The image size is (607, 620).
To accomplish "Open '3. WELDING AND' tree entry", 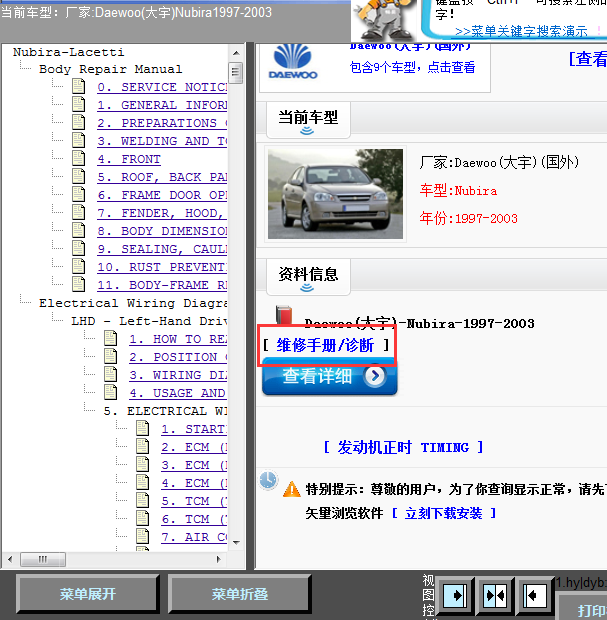I will point(162,141).
